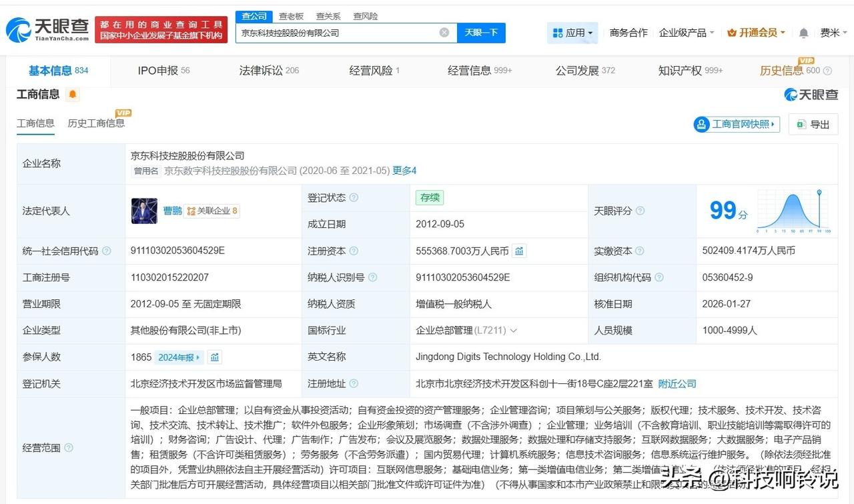854x504 pixels.
Task: Click the 北京经济技术开发区市场监督管理局 registrar value
Action: (x=206, y=384)
